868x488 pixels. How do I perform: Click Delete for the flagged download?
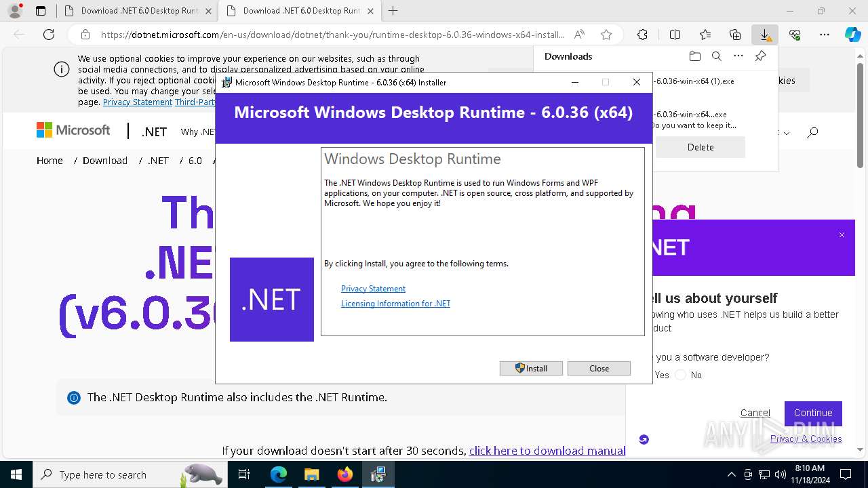coord(701,147)
